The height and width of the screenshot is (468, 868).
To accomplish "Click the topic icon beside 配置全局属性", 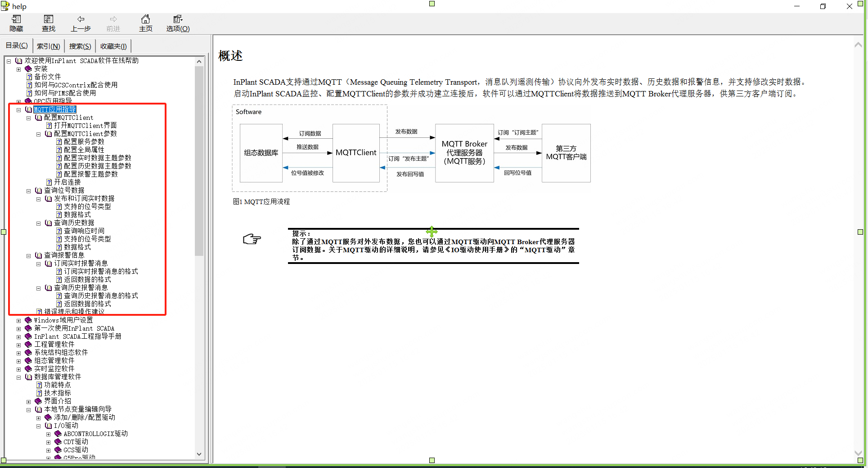I will click(x=59, y=150).
